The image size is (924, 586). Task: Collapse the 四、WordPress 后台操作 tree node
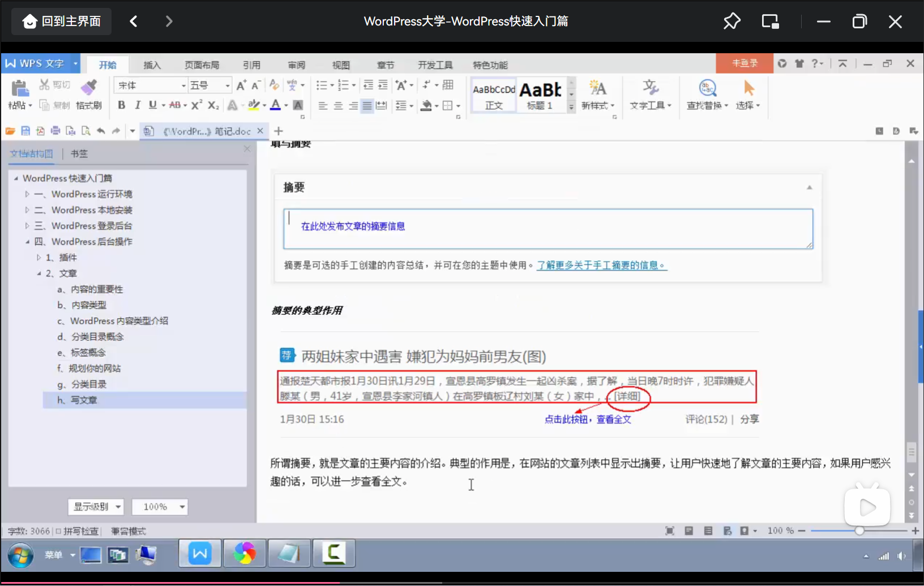(27, 242)
